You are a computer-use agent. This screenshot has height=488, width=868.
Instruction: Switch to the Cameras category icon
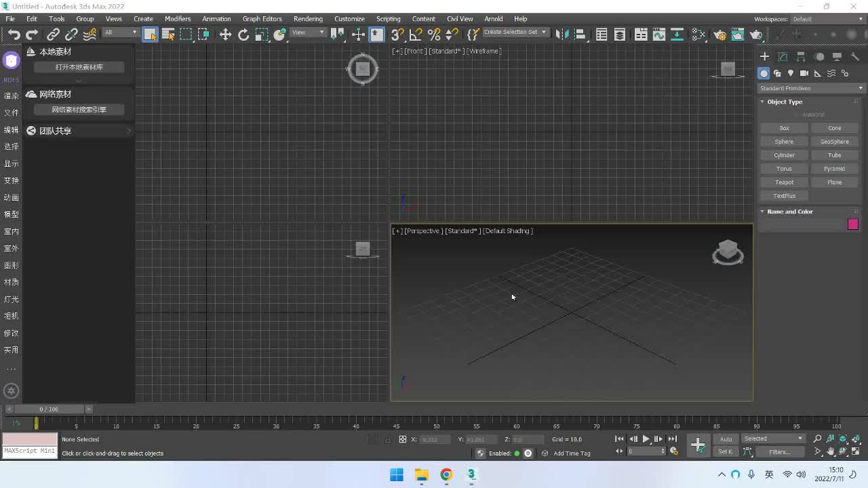click(804, 73)
